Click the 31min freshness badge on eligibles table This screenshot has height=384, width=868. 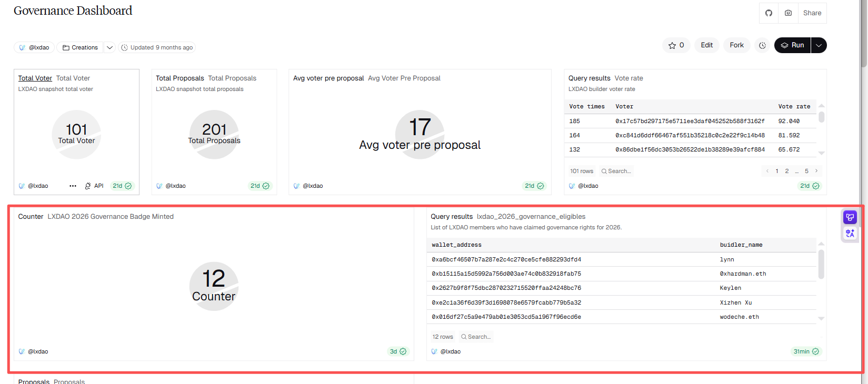point(806,351)
